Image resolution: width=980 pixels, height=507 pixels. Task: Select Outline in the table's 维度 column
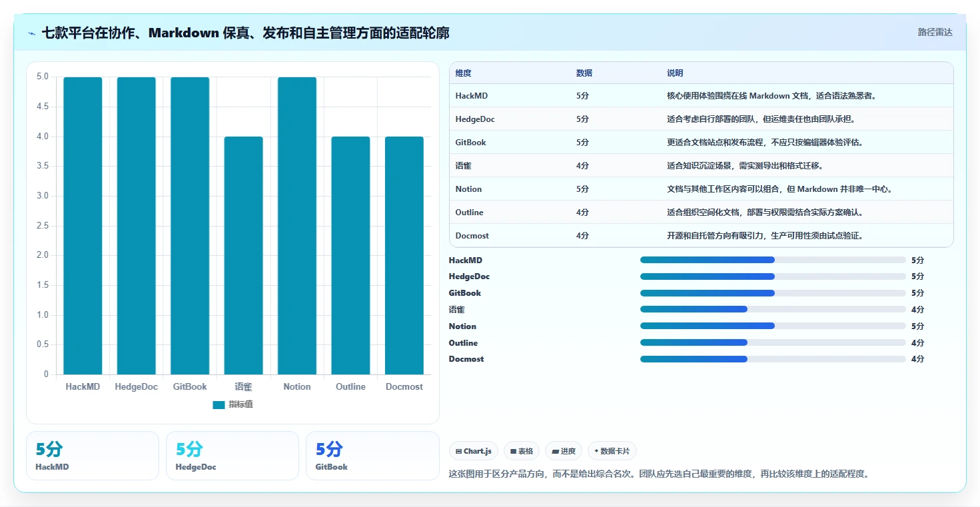[470, 213]
